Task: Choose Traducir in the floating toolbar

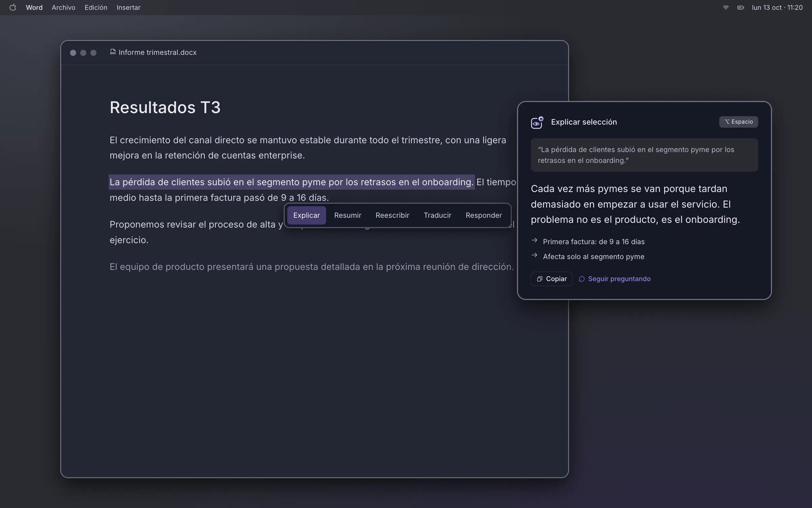Action: (x=437, y=215)
